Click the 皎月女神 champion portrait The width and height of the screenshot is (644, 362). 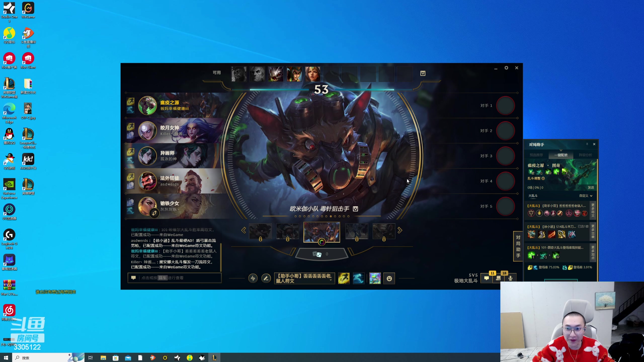(147, 131)
